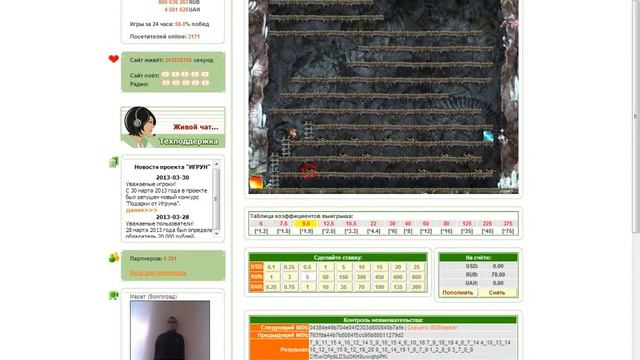Click the Посетителей online counter
The height and width of the screenshot is (360, 640).
coord(164,36)
